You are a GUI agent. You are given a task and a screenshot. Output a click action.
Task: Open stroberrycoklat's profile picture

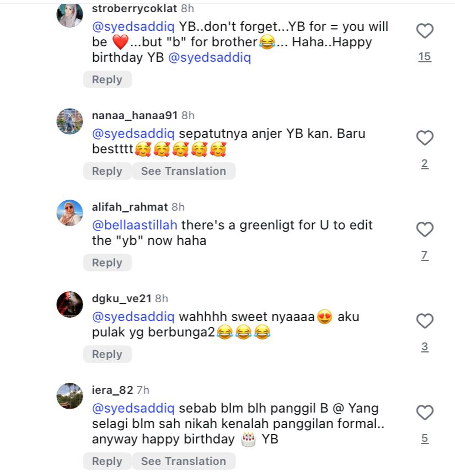pos(70,14)
